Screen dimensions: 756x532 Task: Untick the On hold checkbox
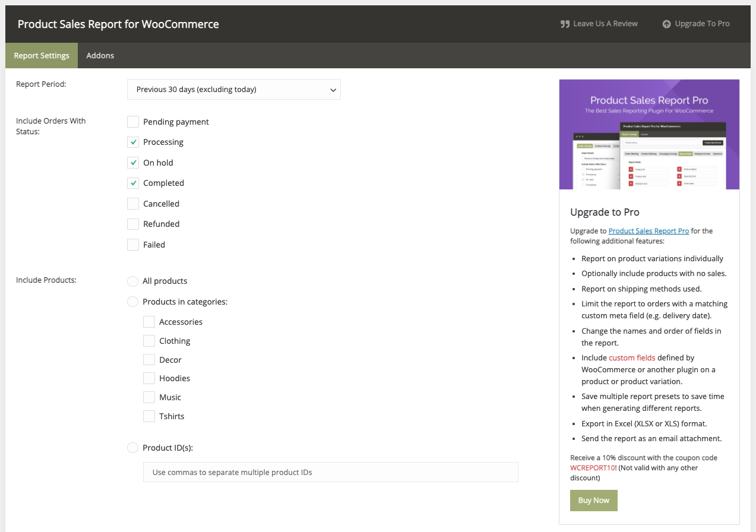point(133,163)
